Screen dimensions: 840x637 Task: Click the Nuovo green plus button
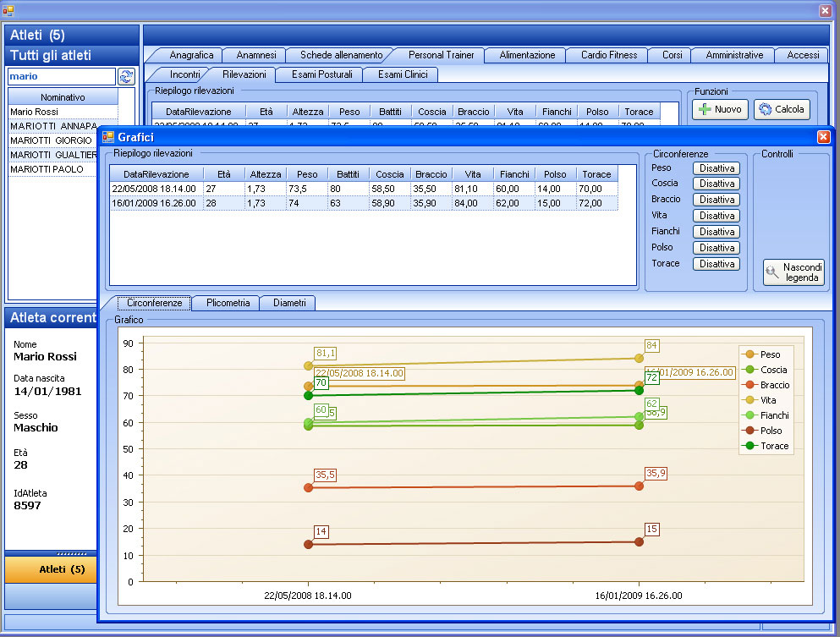click(x=720, y=109)
